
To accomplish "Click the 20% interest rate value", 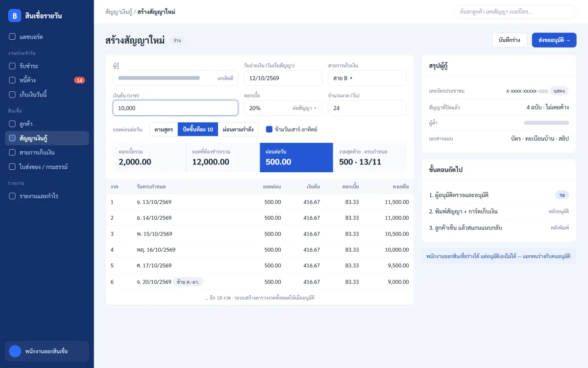I will click(x=255, y=108).
